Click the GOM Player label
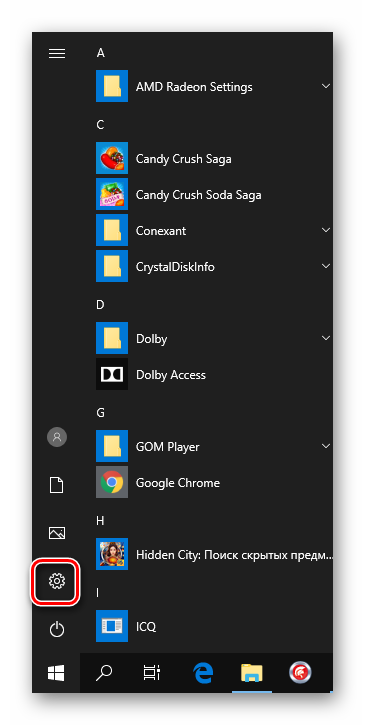The image size is (365, 725). pyautogui.click(x=167, y=447)
